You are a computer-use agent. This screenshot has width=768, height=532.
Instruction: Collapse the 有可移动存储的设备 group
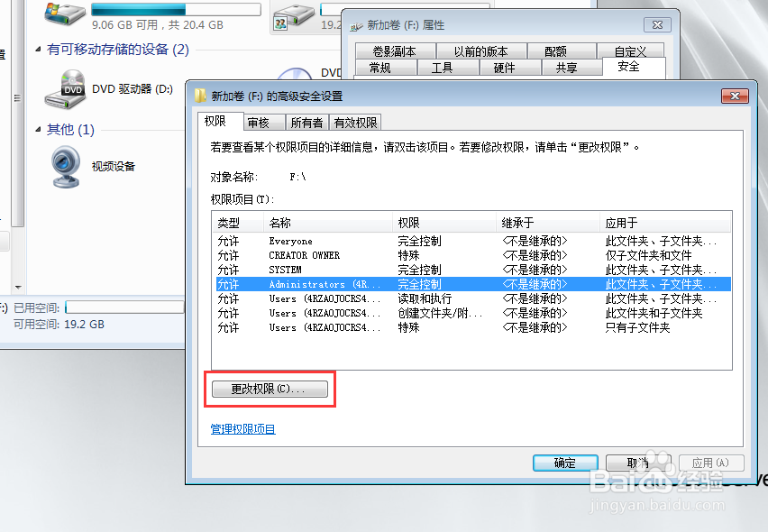(38, 49)
